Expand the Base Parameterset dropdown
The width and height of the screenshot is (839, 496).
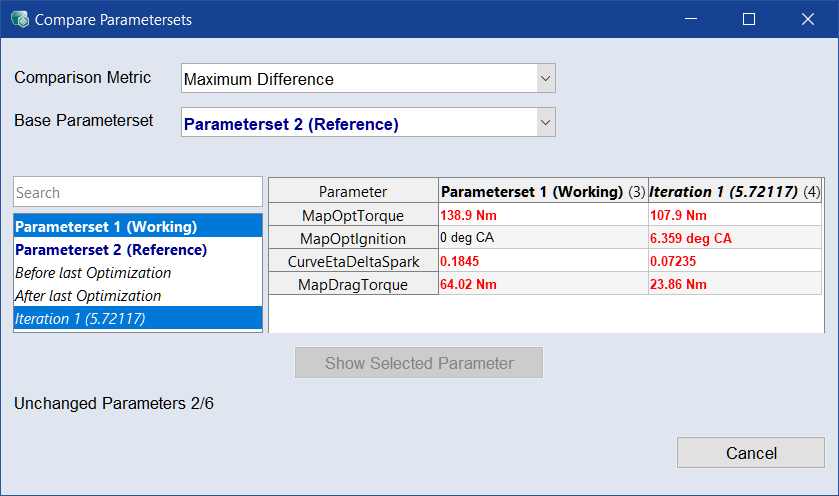tap(368, 123)
